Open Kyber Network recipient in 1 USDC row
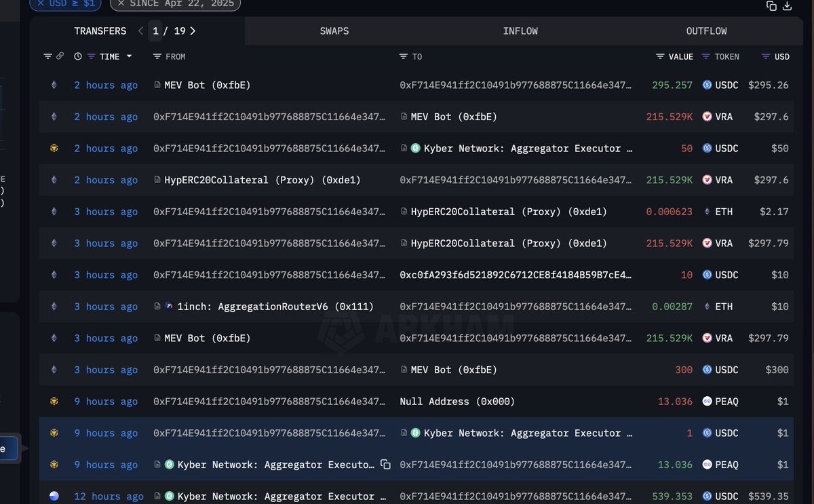The height and width of the screenshot is (504, 814). point(528,433)
